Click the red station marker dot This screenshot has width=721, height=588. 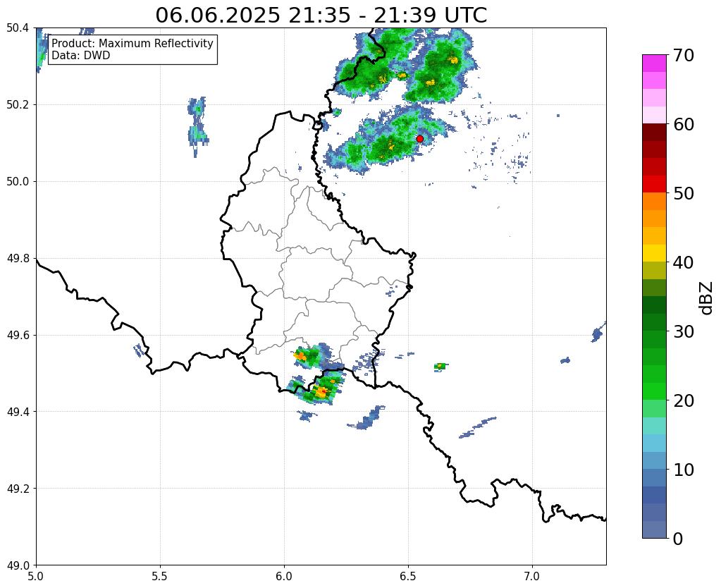[419, 139]
